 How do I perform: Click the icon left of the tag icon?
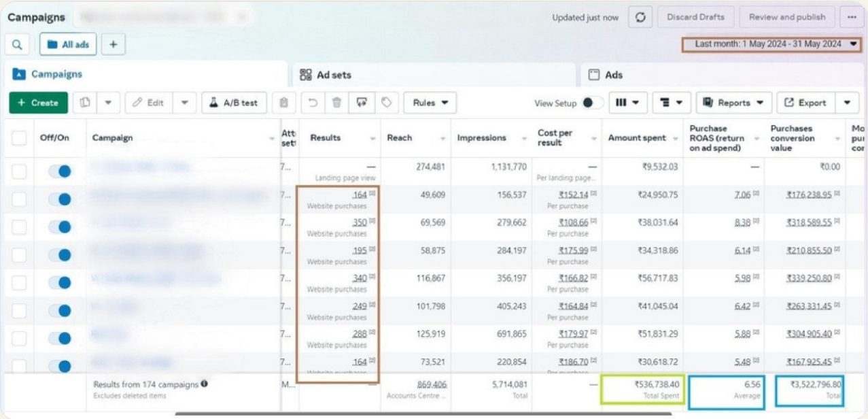coord(362,103)
